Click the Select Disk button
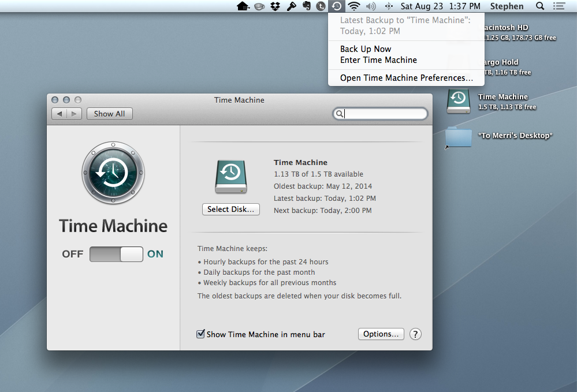This screenshot has width=577, height=392. 230,209
